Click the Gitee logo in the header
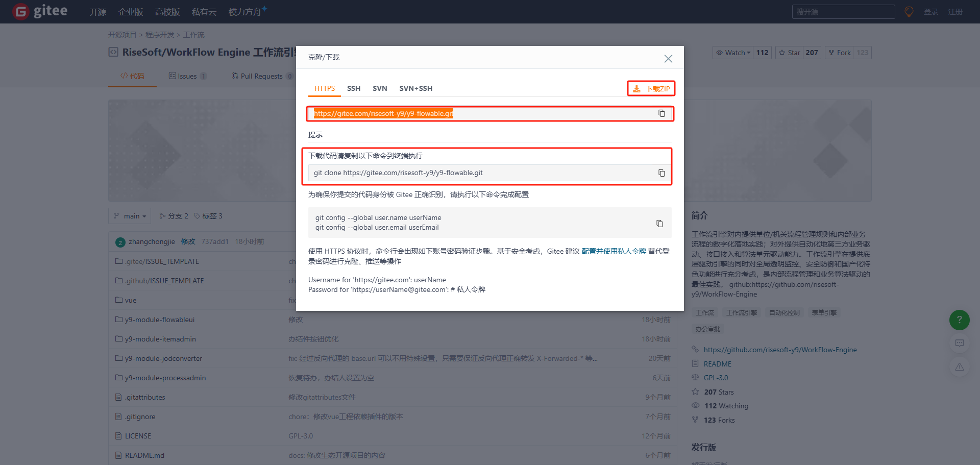980x465 pixels. click(x=40, y=11)
